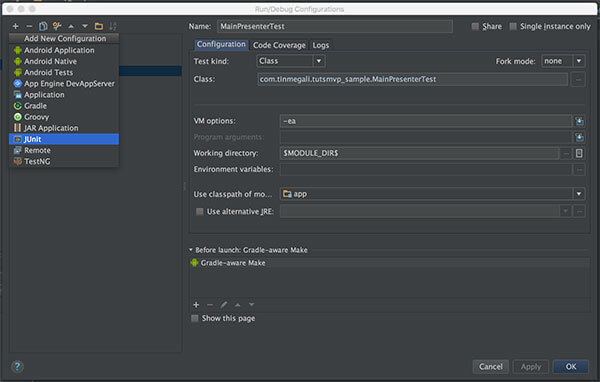Viewport: 600px width, 382px height.
Task: Open the help question mark
Action: pos(17,367)
